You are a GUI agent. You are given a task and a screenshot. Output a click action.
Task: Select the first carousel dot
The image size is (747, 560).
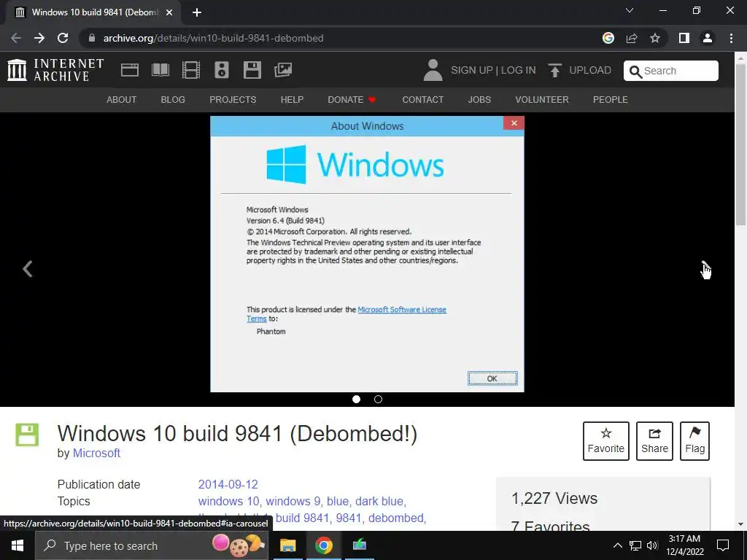point(356,399)
